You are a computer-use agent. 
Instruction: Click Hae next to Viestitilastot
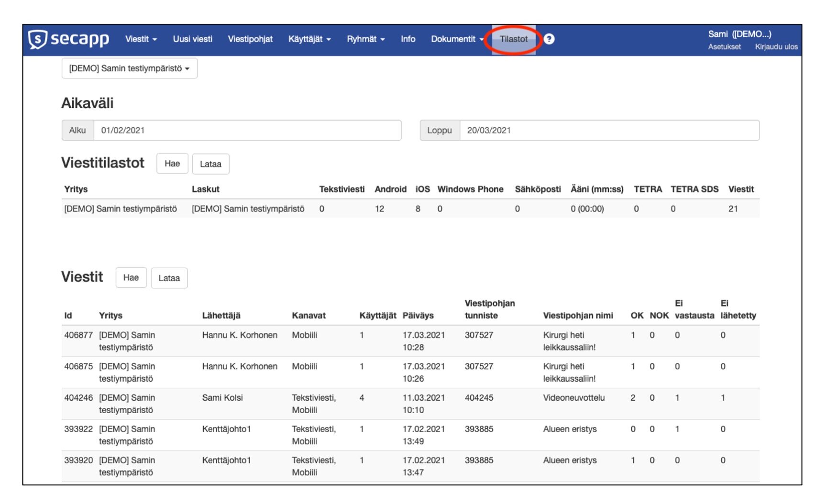click(x=172, y=164)
